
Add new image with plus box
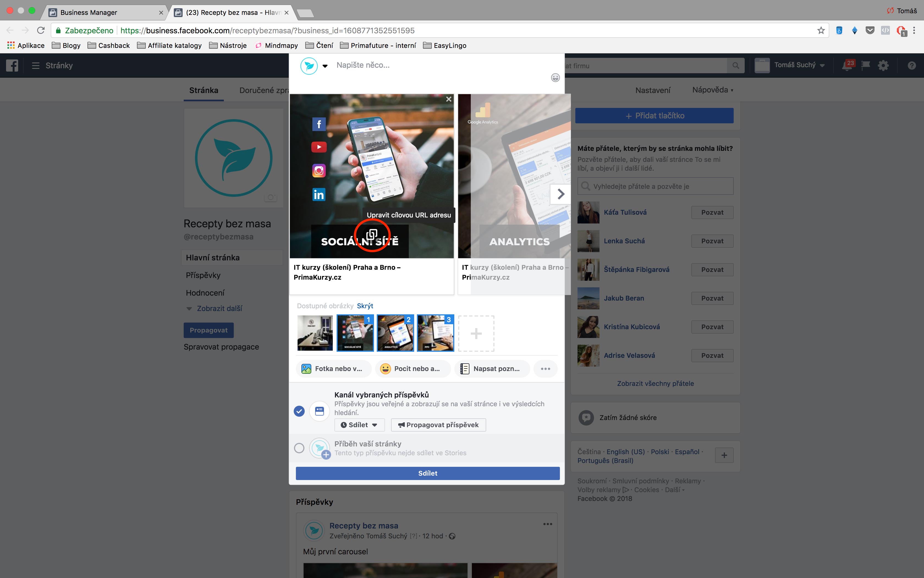(476, 333)
